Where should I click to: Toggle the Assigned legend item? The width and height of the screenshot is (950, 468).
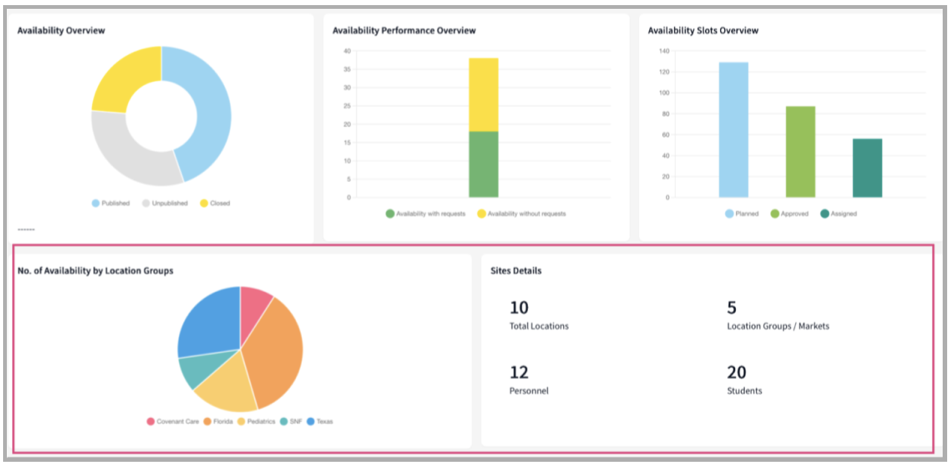tap(837, 213)
